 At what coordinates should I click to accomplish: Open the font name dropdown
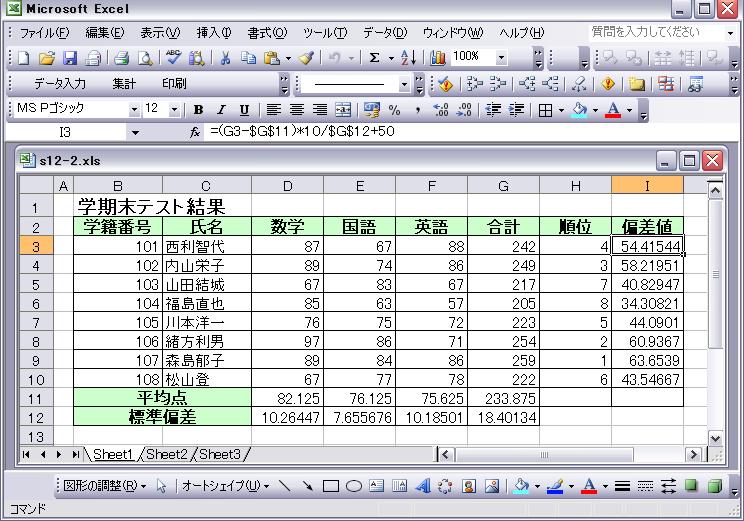click(134, 110)
